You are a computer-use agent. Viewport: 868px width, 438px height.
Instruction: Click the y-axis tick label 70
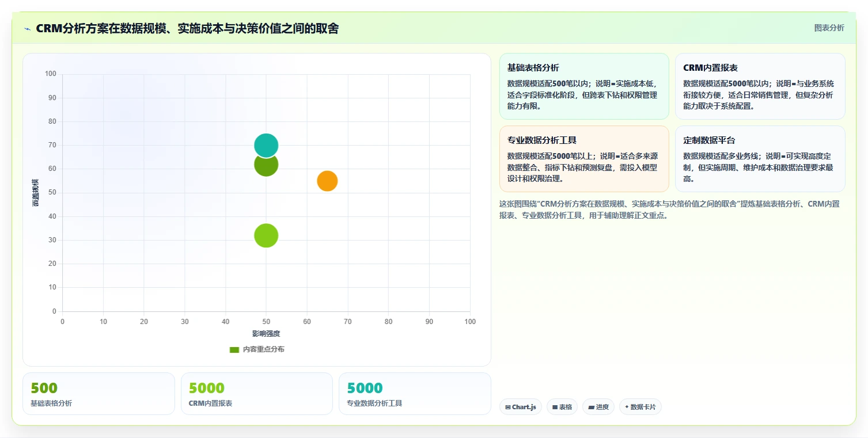pos(52,145)
